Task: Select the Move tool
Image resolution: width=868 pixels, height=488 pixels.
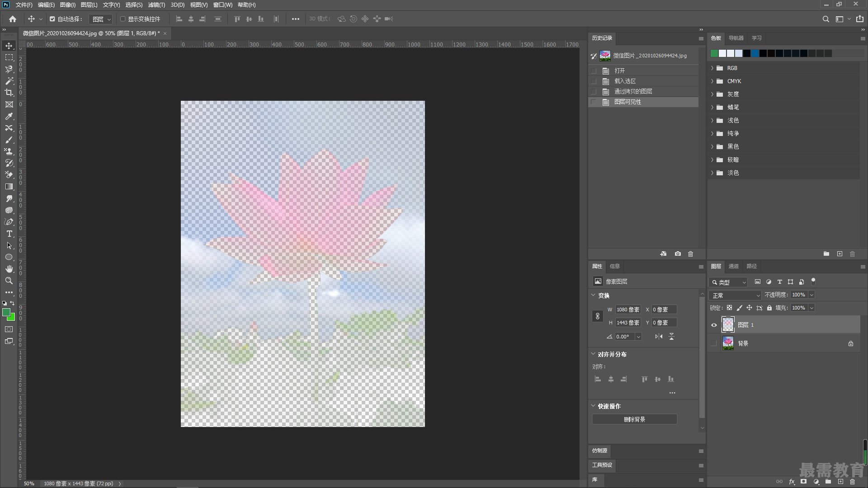Action: pos(9,46)
